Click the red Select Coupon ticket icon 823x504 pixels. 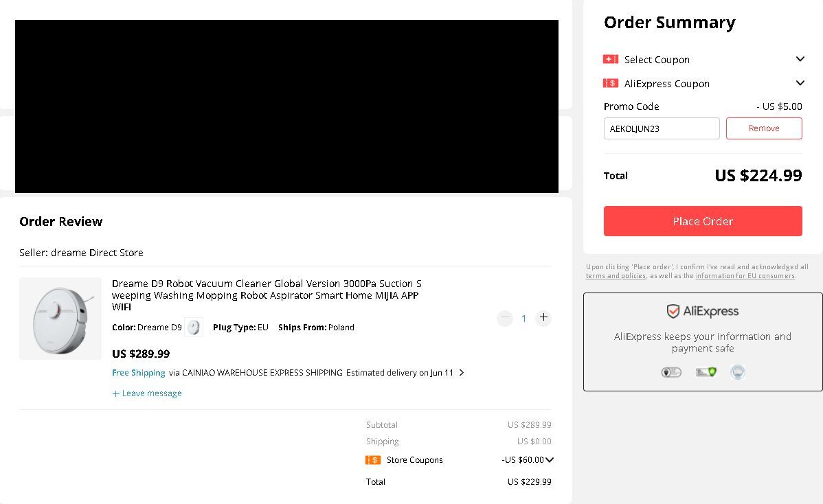tap(610, 60)
